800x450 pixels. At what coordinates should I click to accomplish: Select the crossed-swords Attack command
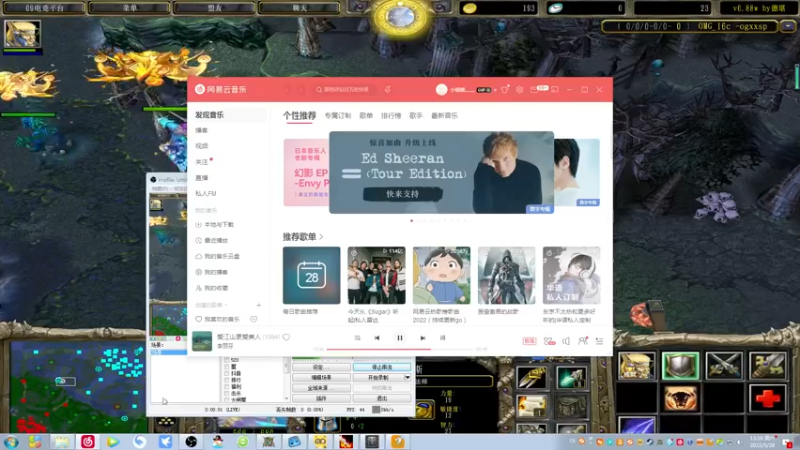click(724, 366)
